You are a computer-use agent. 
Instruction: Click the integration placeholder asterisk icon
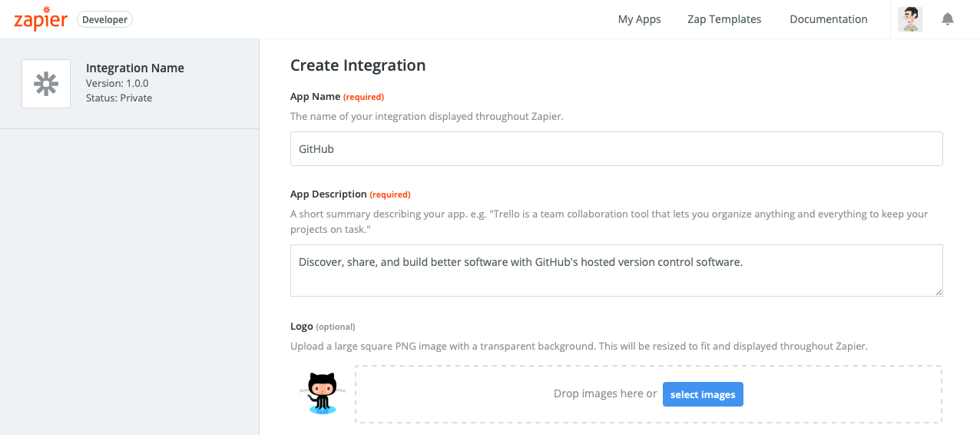(46, 84)
